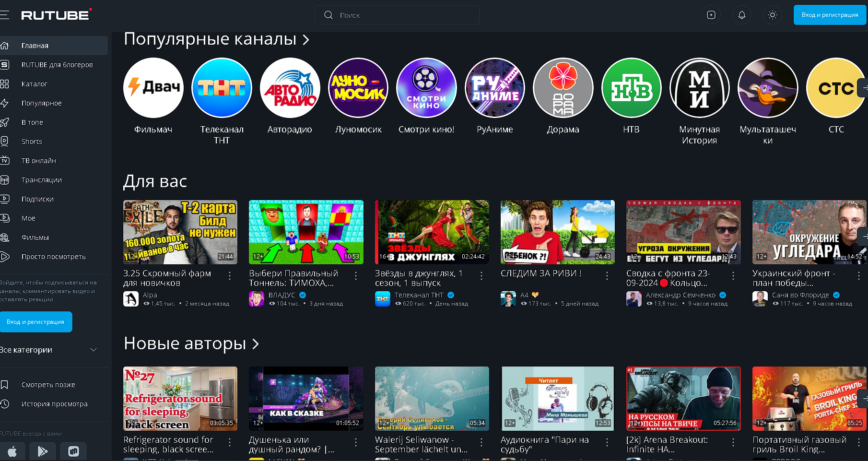The image size is (868, 461).
Task: Play 'Сводка с фронта' video thumbnail
Action: coord(683,232)
